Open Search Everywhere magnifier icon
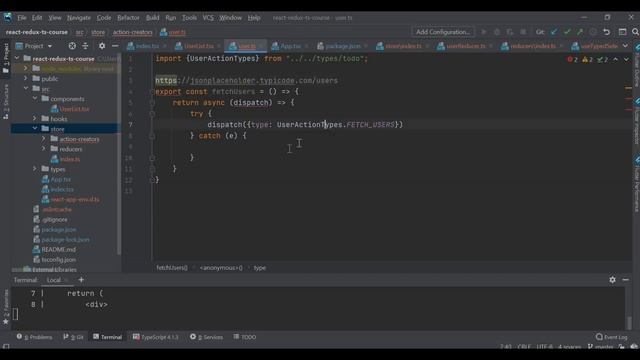Viewport: 640px width, 360px height. pyautogui.click(x=635, y=32)
